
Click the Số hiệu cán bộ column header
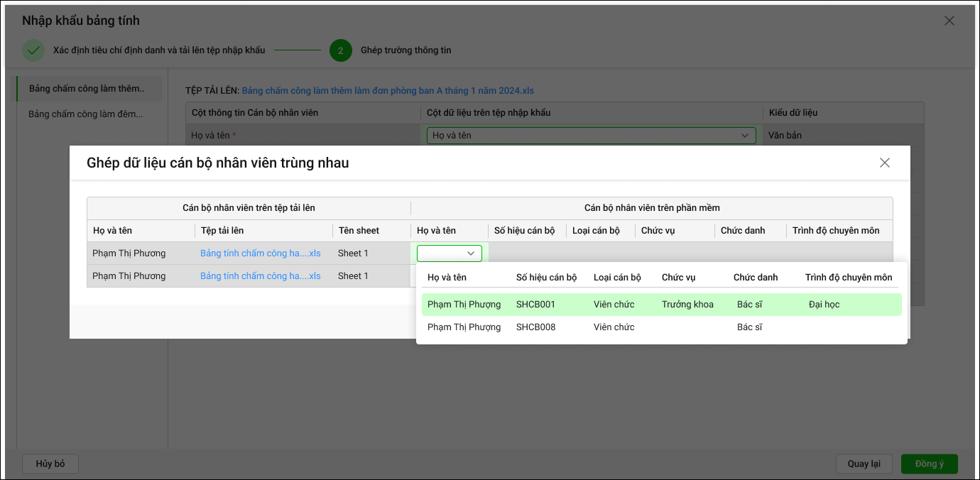pos(524,231)
